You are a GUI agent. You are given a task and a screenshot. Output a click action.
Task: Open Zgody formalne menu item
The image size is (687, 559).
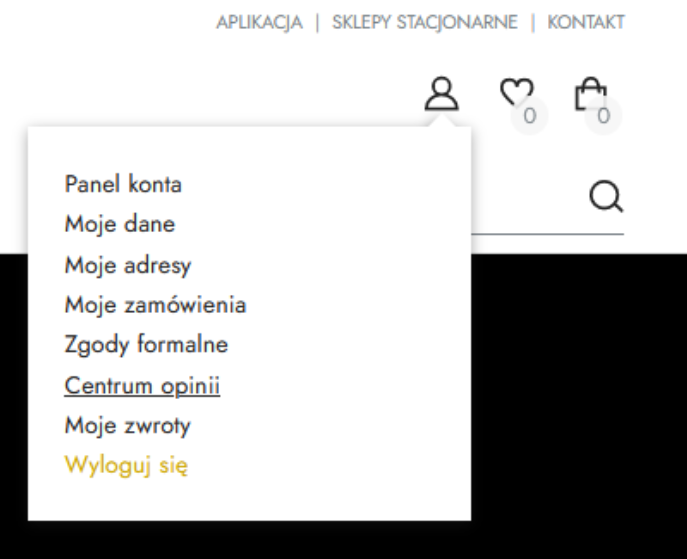point(146,344)
